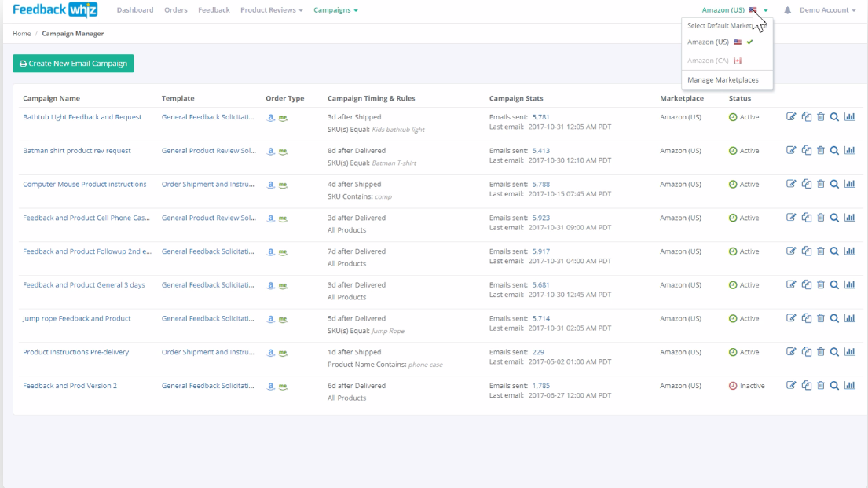Expand the Product Reviews dropdown

pyautogui.click(x=271, y=10)
